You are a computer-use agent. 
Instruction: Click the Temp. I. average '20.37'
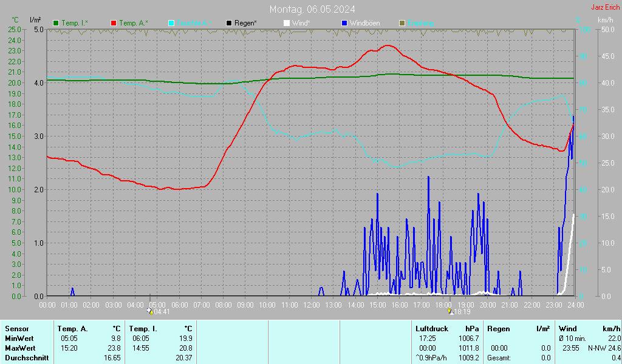[x=184, y=358]
